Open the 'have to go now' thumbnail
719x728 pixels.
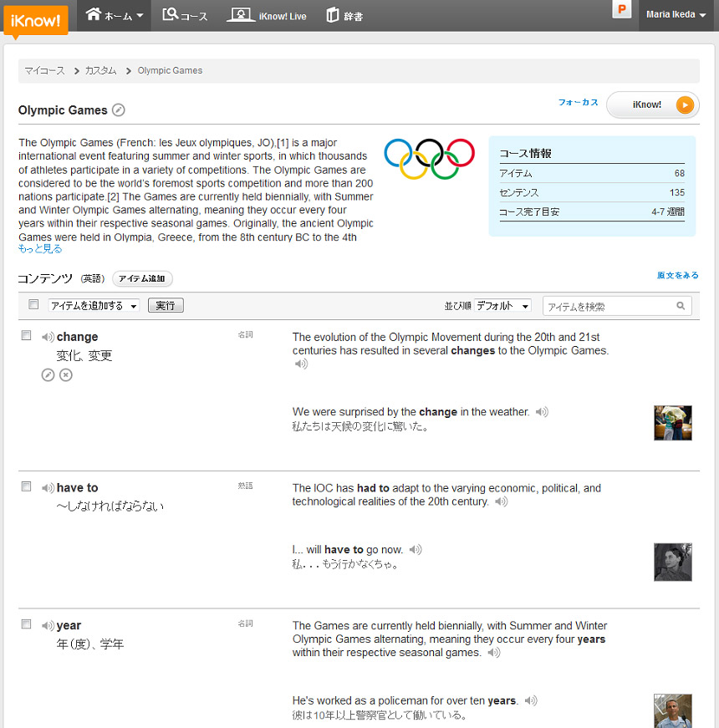click(673, 562)
